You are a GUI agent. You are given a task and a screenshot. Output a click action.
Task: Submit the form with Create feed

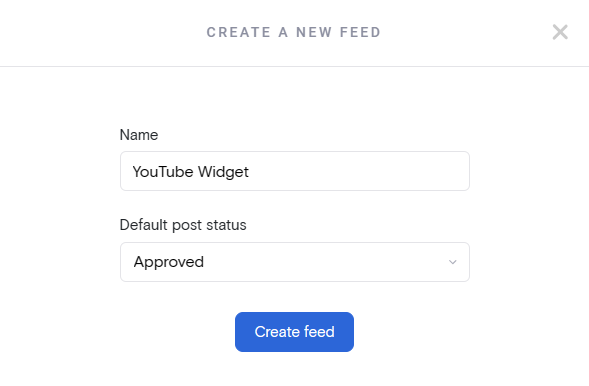click(294, 332)
